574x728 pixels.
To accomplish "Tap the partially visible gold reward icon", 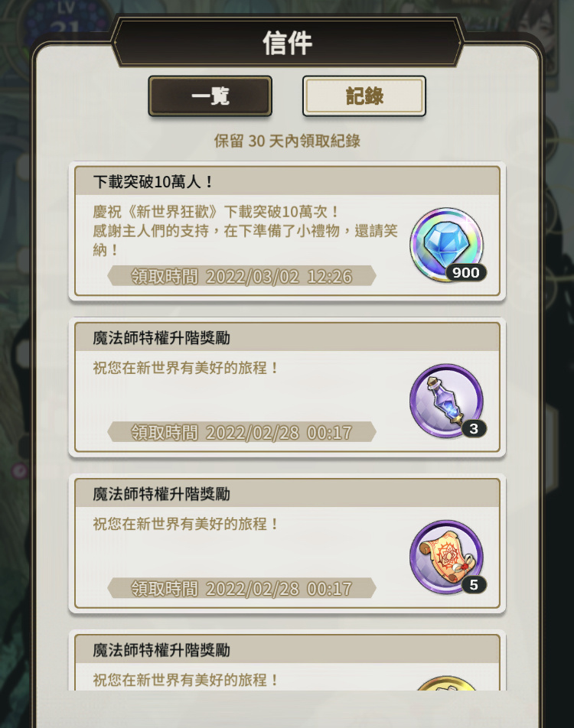I will [446, 684].
